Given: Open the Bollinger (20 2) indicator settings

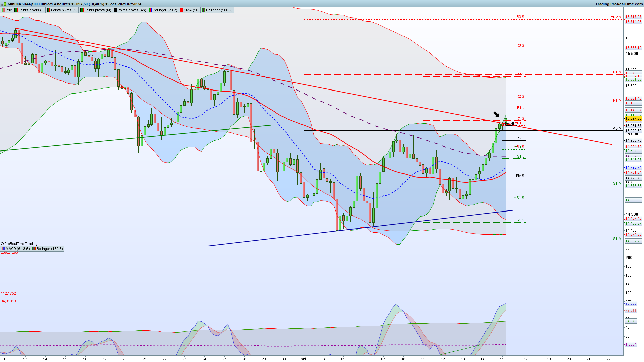Looking at the screenshot, I should click(164, 10).
